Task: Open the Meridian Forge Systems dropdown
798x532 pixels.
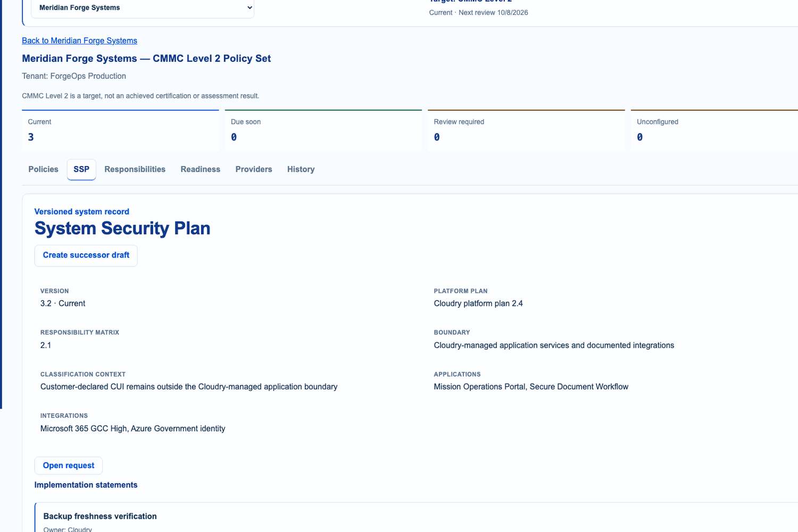Action: point(143,8)
